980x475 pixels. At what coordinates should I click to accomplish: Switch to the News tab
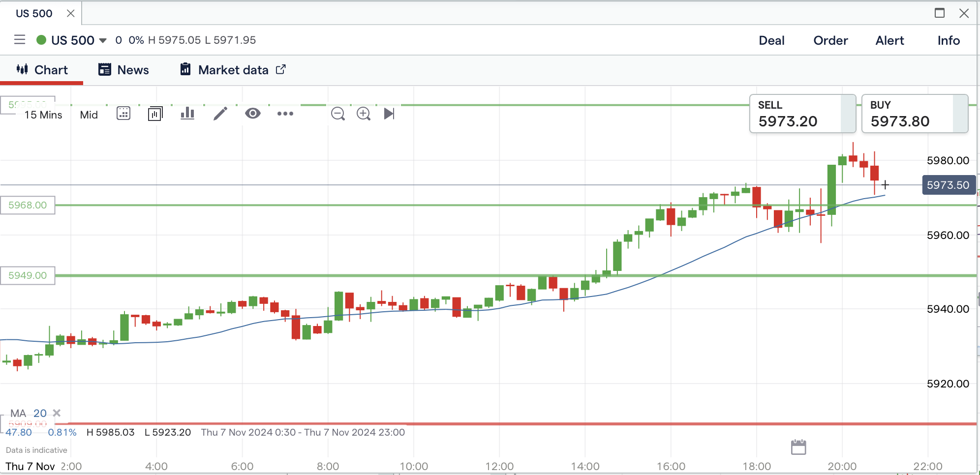(124, 70)
